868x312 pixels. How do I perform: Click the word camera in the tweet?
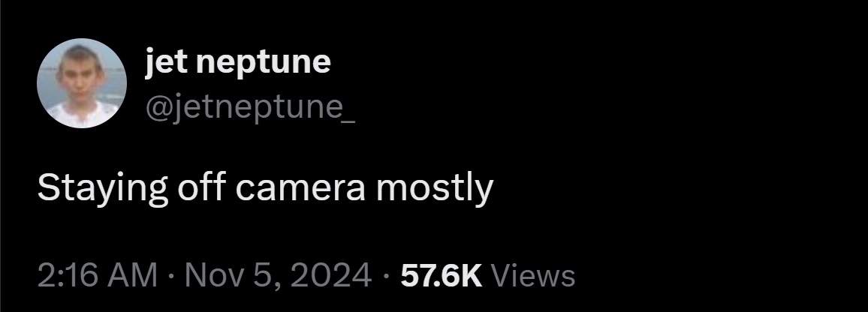(x=300, y=190)
